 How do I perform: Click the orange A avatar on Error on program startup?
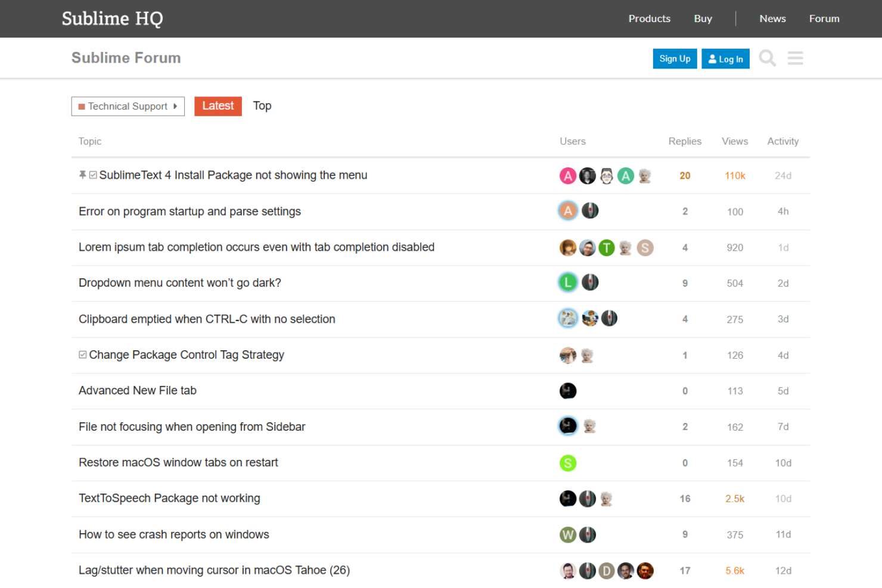(568, 211)
